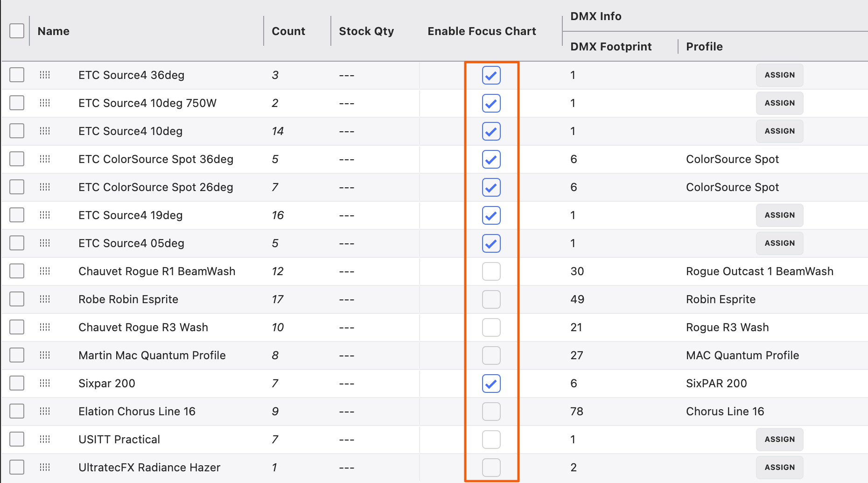Click the drag handle for Robe Robin Esprite

pyautogui.click(x=45, y=299)
